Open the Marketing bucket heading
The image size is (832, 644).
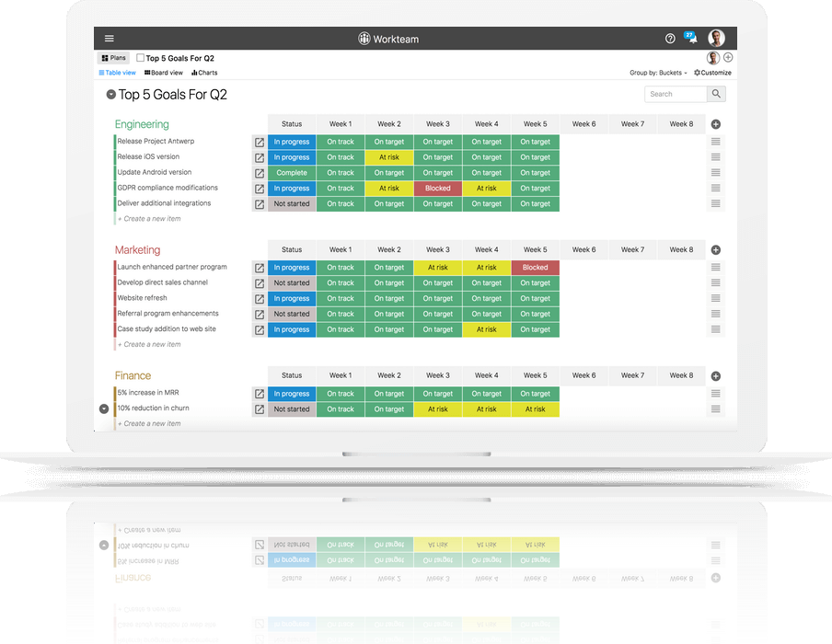click(x=137, y=250)
